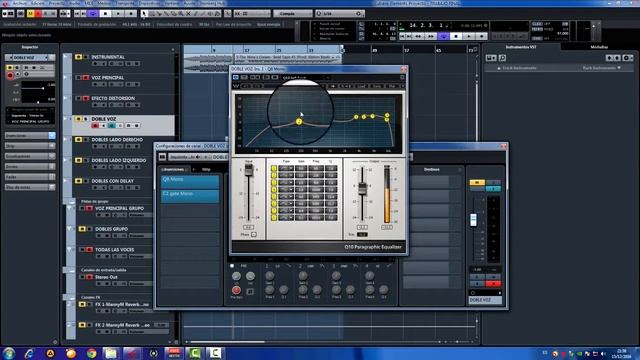This screenshot has height=360, width=640.
Task: Click band 1 Gain value field
Action: pos(301,168)
